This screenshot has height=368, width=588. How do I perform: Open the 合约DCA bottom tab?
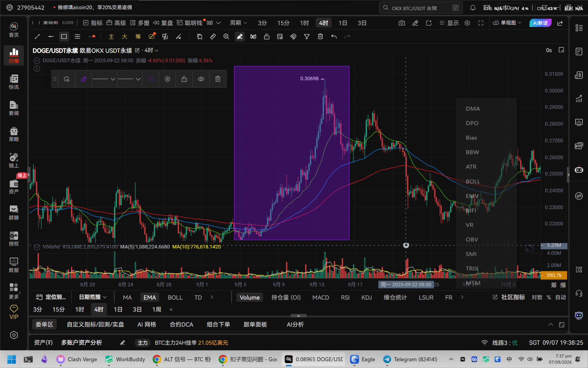tap(181, 324)
